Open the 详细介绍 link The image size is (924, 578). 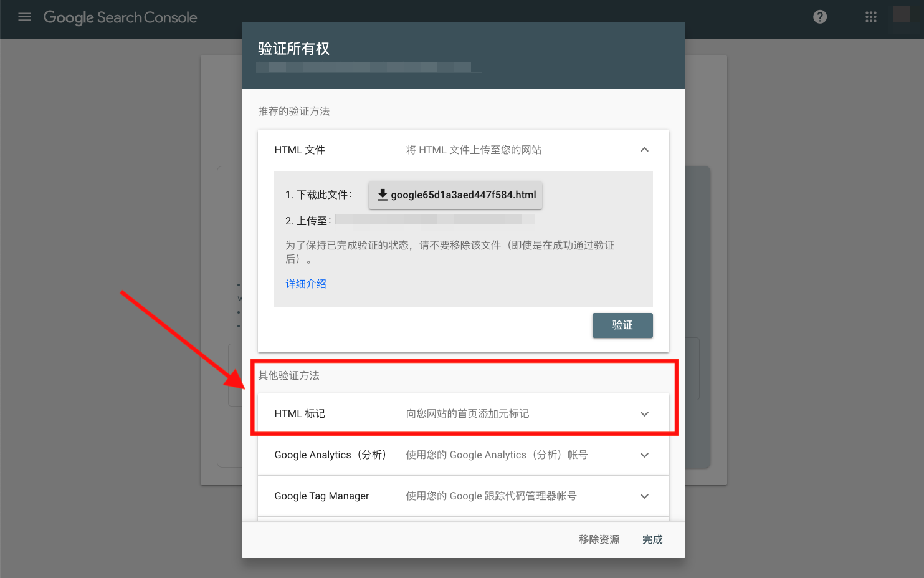pyautogui.click(x=306, y=284)
